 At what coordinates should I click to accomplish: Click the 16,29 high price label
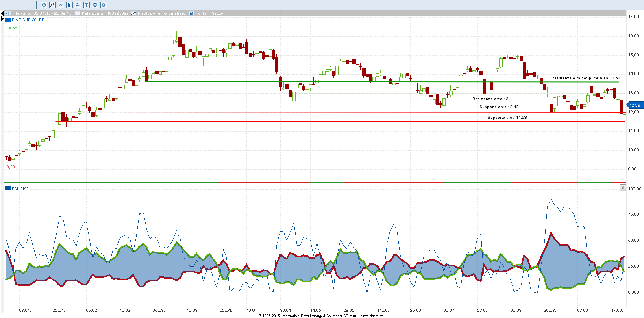pos(12,29)
